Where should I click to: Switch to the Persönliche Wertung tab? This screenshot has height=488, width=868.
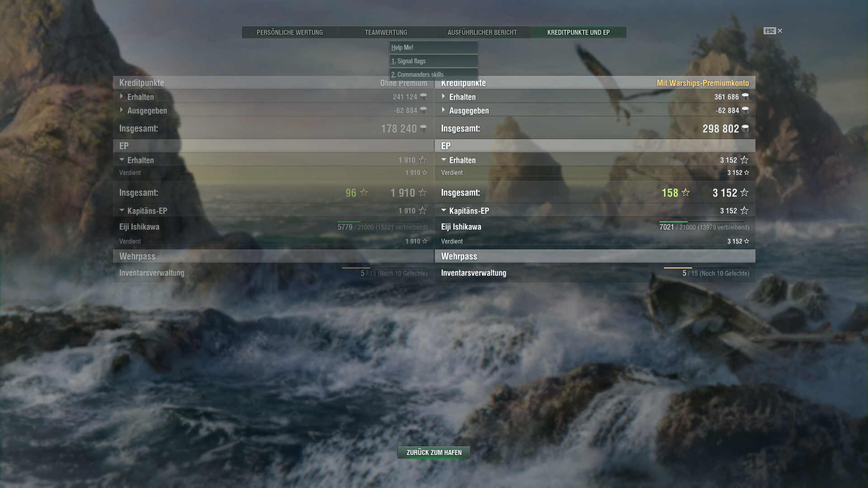click(290, 33)
